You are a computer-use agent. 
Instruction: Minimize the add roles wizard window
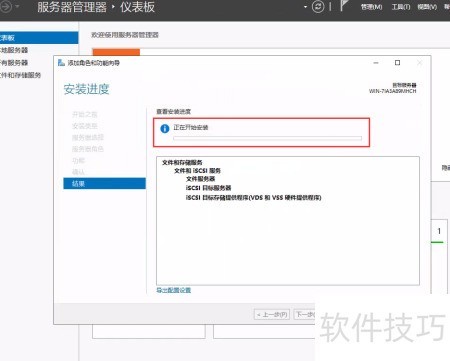pos(376,63)
